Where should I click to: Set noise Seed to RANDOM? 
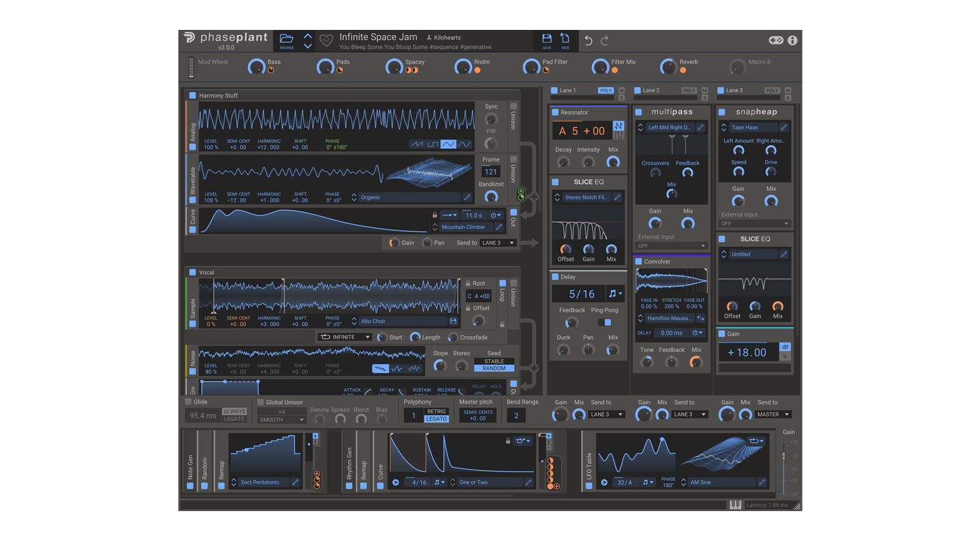tap(494, 369)
